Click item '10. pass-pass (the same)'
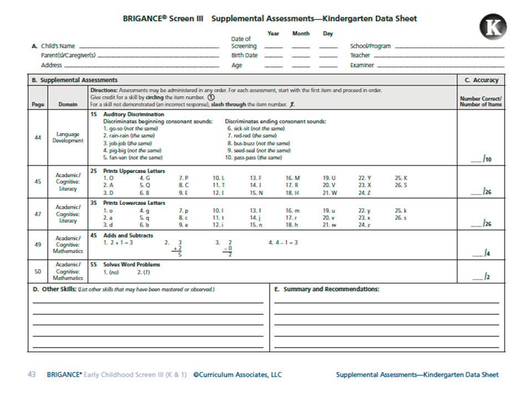The image size is (532, 399). pyautogui.click(x=253, y=158)
